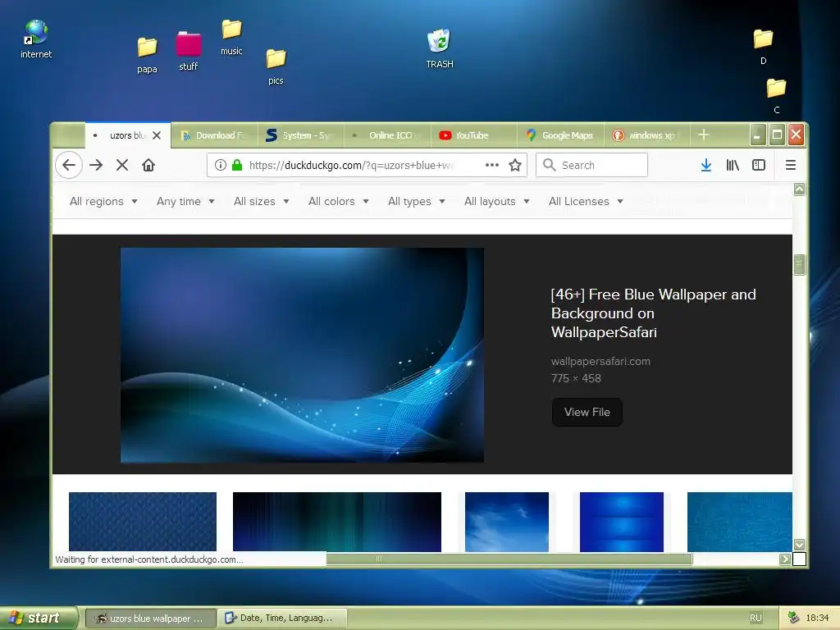Select the music desktop folder
Image resolution: width=840 pixels, height=630 pixels.
(231, 36)
